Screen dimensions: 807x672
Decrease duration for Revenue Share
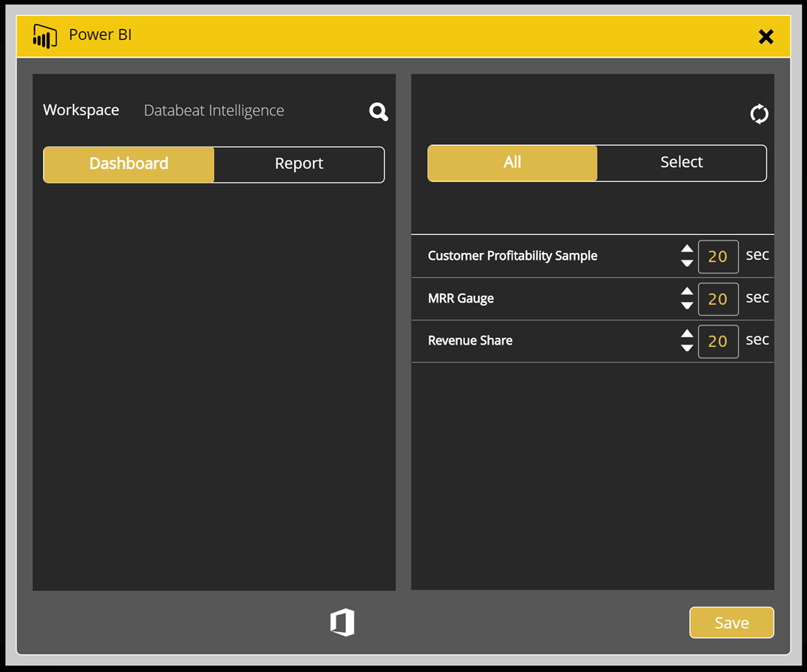pos(687,347)
